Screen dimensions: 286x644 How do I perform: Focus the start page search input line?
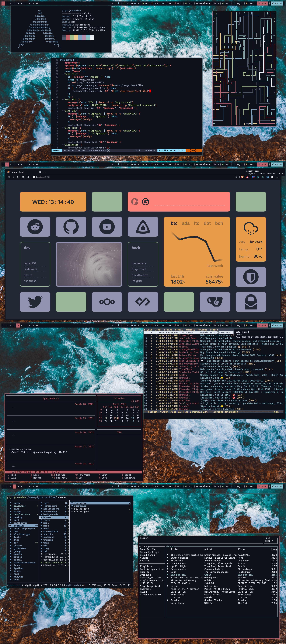click(x=190, y=204)
